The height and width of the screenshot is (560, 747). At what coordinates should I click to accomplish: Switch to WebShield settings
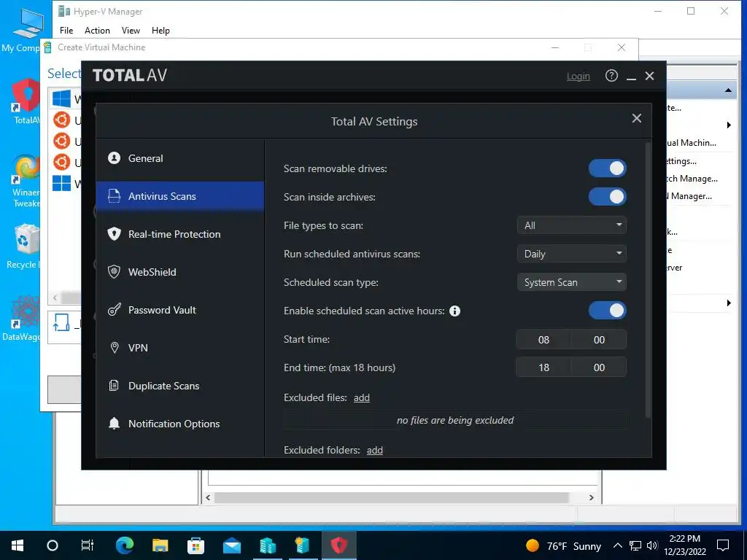point(180,272)
